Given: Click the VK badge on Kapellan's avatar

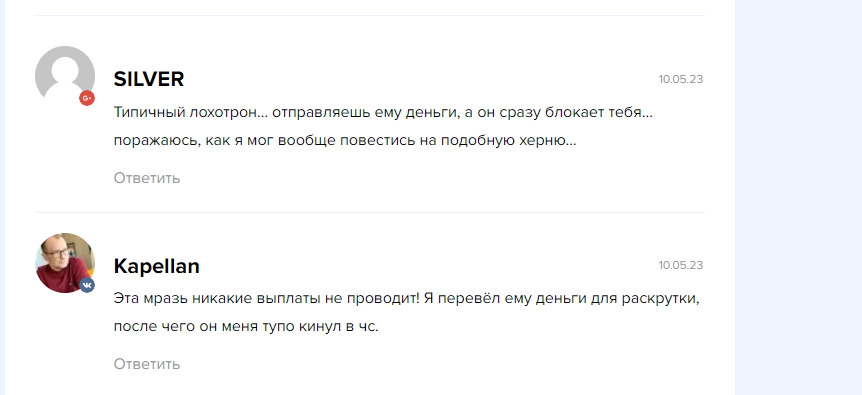Looking at the screenshot, I should pos(87,285).
